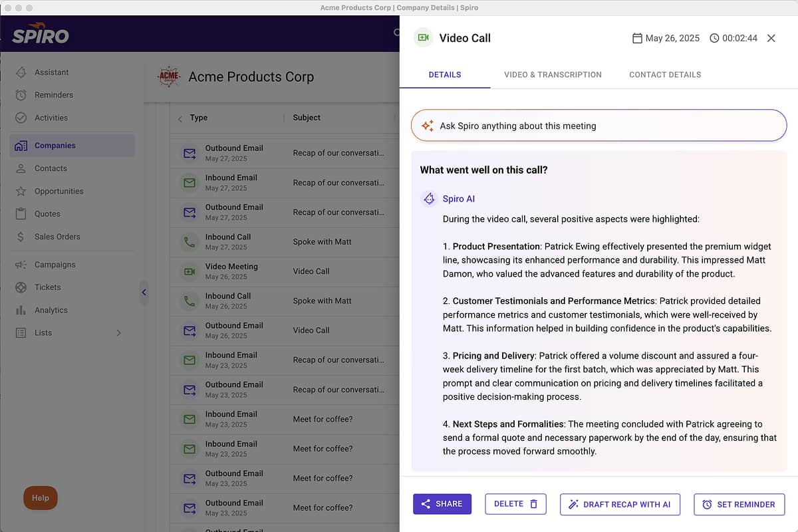Image resolution: width=798 pixels, height=532 pixels.
Task: Open the Help button
Action: [x=41, y=498]
